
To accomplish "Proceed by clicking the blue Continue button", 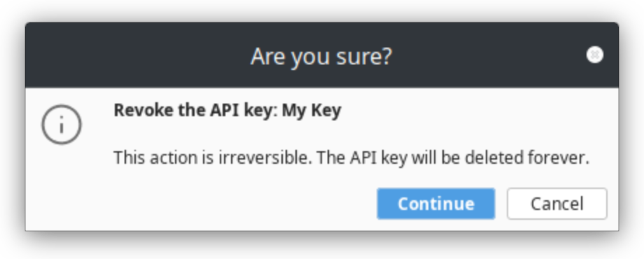I will point(436,204).
